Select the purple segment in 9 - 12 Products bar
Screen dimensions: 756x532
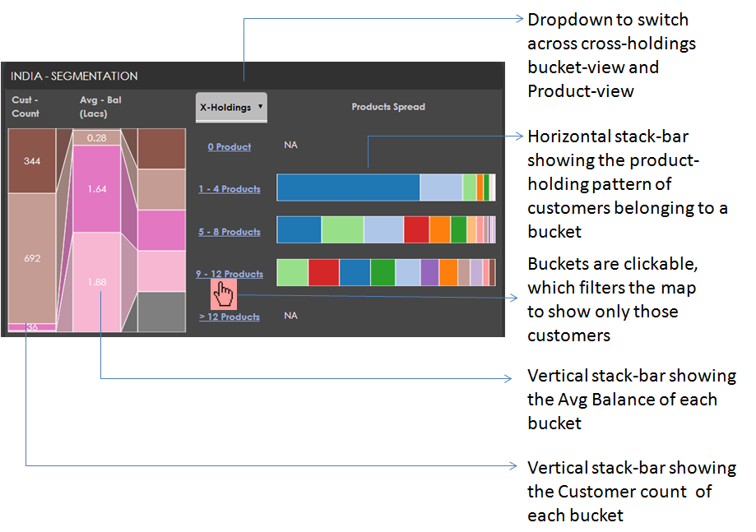(429, 272)
